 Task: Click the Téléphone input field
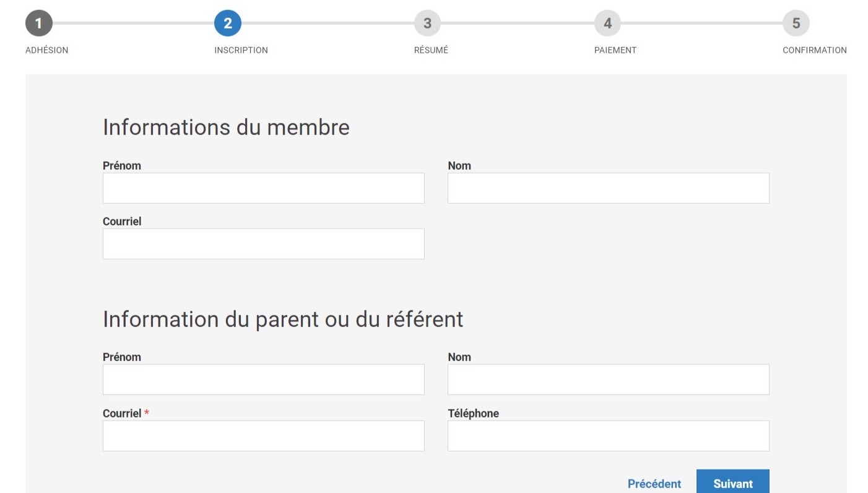[x=608, y=435]
